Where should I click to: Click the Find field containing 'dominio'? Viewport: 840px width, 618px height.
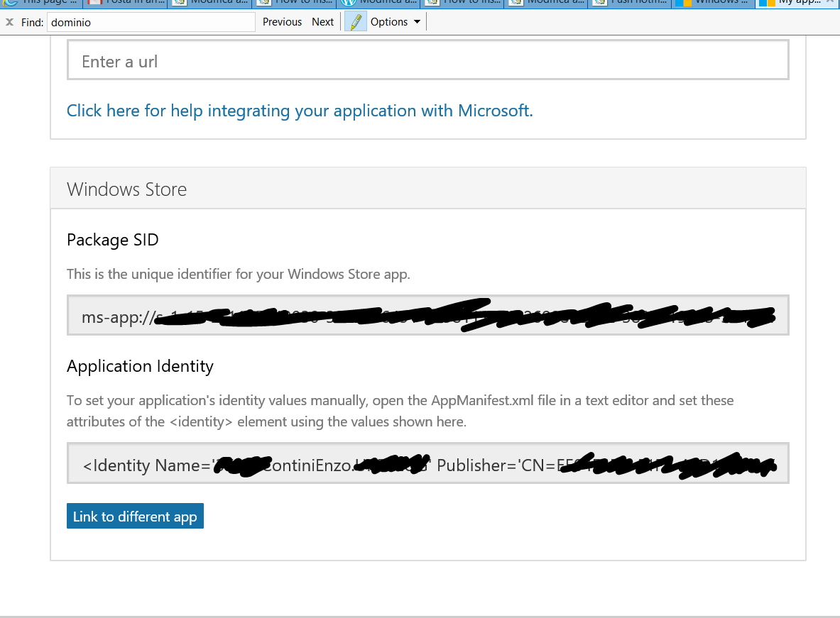[151, 22]
